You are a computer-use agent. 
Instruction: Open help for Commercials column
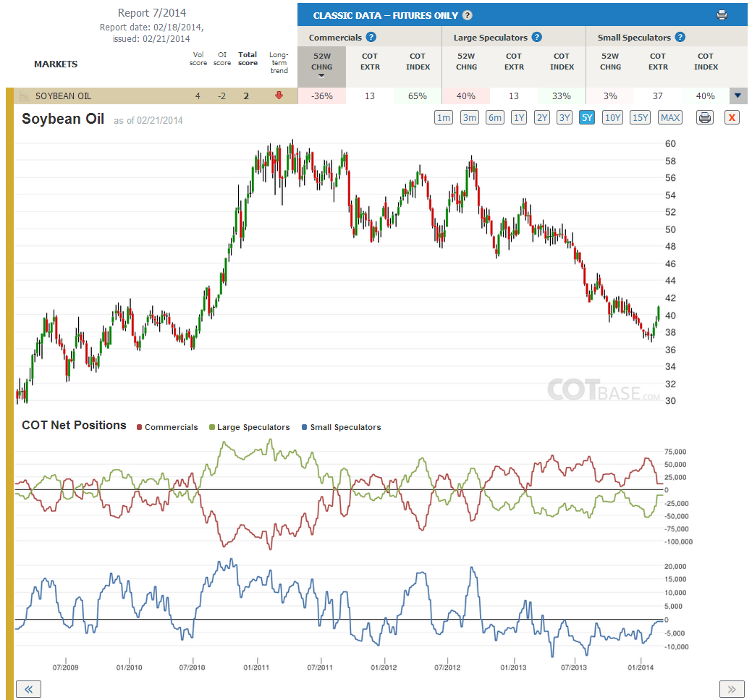[x=371, y=37]
